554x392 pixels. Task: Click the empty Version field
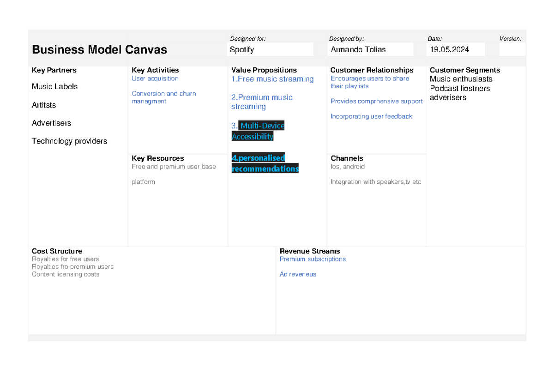point(512,49)
